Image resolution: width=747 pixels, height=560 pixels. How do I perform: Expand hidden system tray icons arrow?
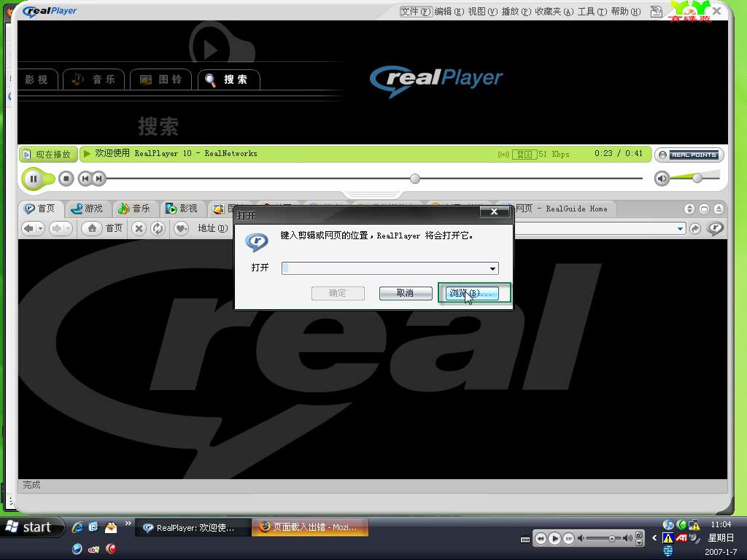pos(654,538)
